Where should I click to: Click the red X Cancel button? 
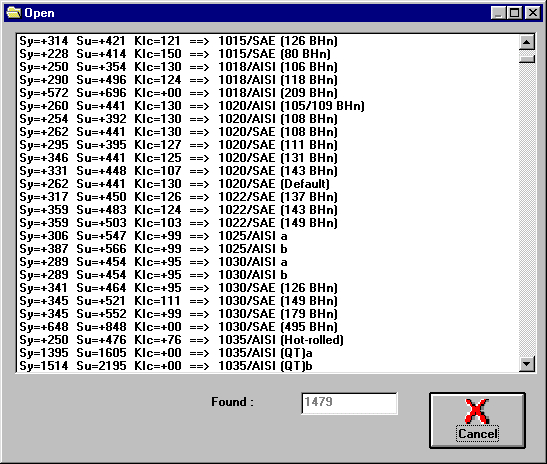(477, 420)
